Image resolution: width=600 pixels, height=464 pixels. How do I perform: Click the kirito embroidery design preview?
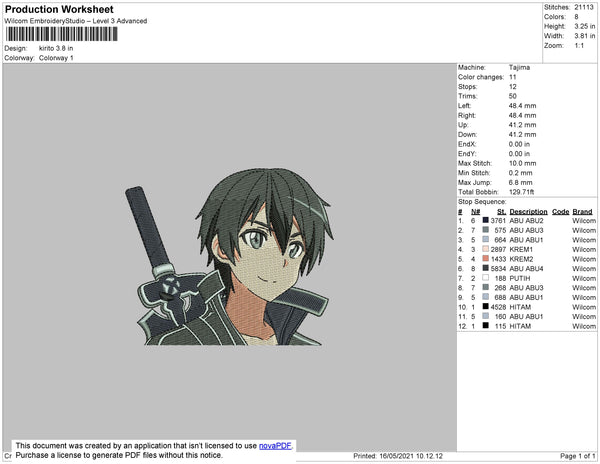coord(230,257)
